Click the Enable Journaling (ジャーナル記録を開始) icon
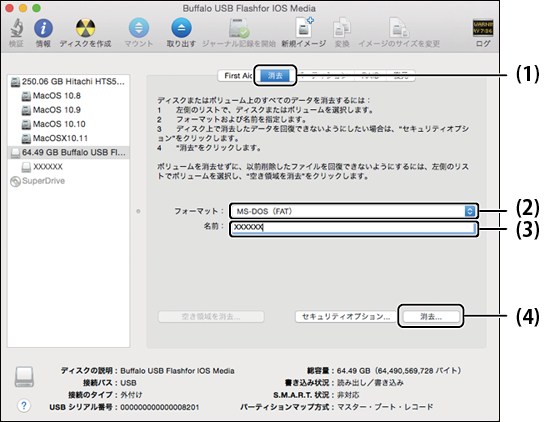Viewport: 544px width, 422px height. [x=239, y=28]
